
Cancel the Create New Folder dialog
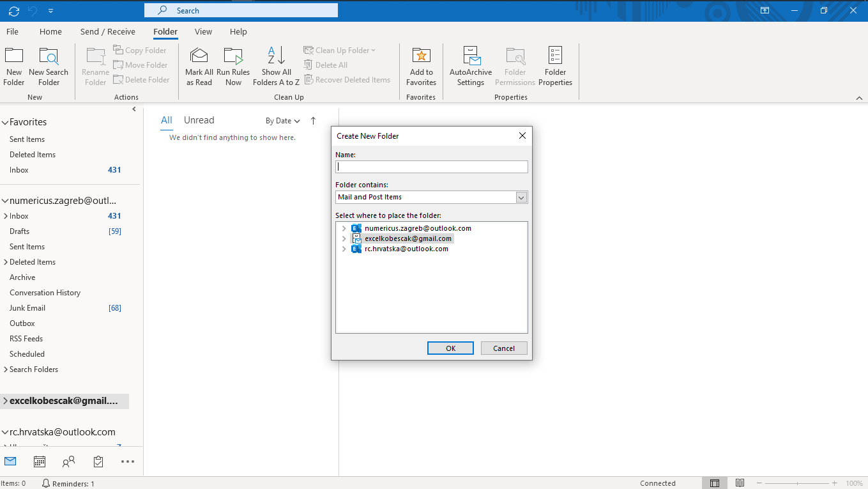[x=504, y=348]
